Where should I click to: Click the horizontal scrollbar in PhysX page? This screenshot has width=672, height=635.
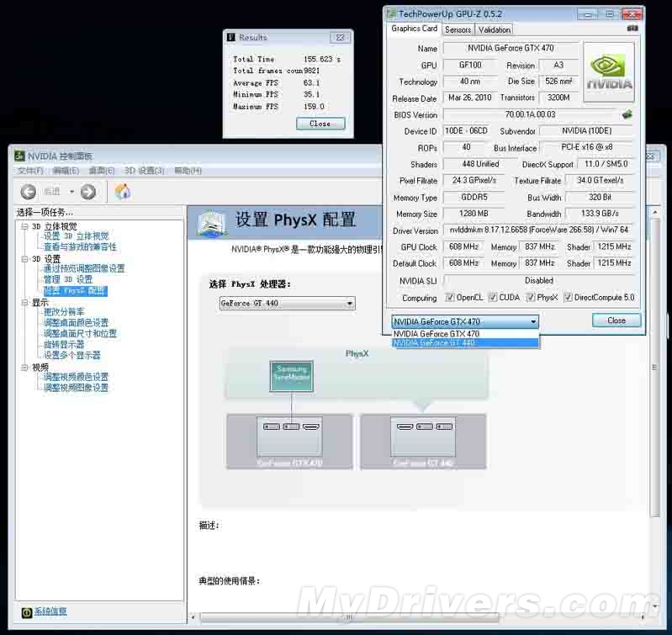click(x=349, y=617)
